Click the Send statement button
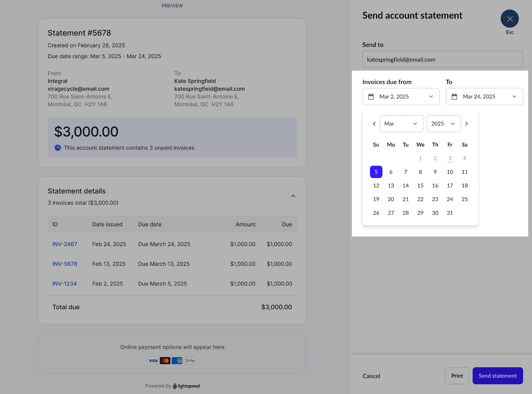The height and width of the screenshot is (394, 532). [x=497, y=376]
